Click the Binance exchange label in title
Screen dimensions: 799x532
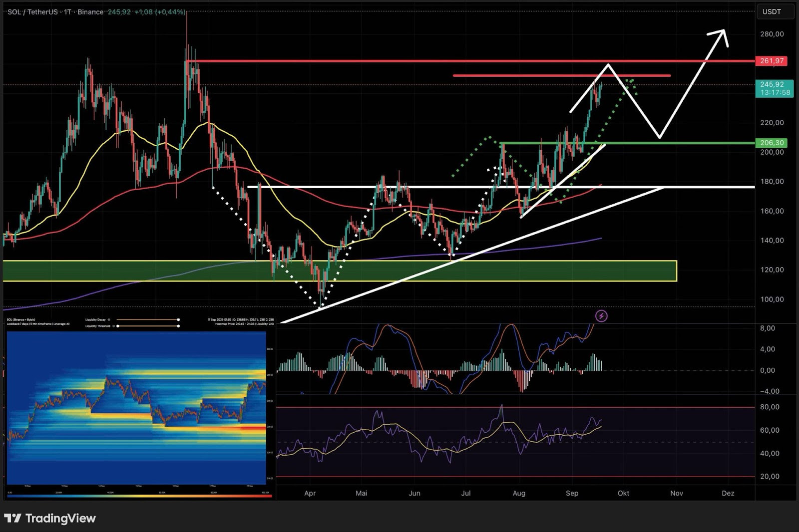(x=90, y=12)
